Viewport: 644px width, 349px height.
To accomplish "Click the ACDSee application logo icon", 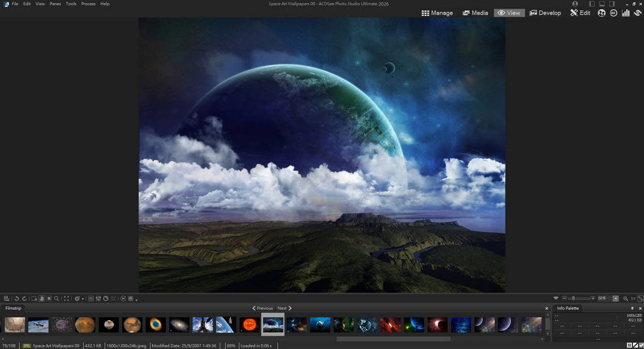I will (x=6, y=4).
